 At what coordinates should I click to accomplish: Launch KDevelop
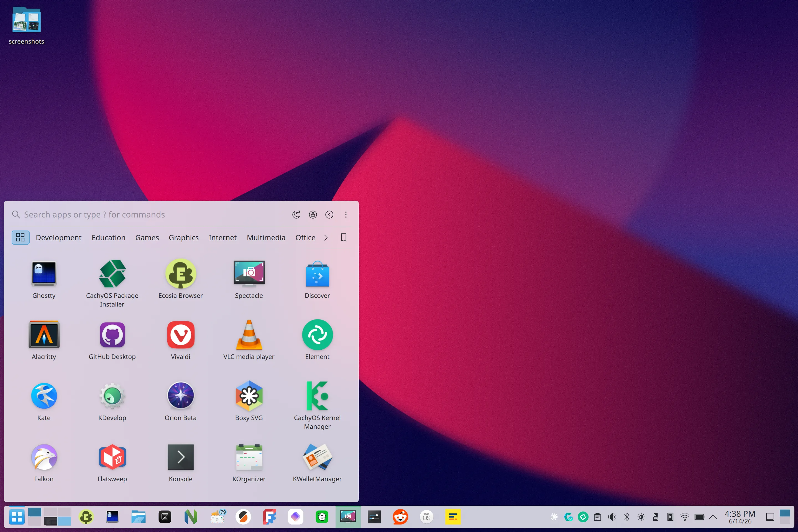point(112,402)
